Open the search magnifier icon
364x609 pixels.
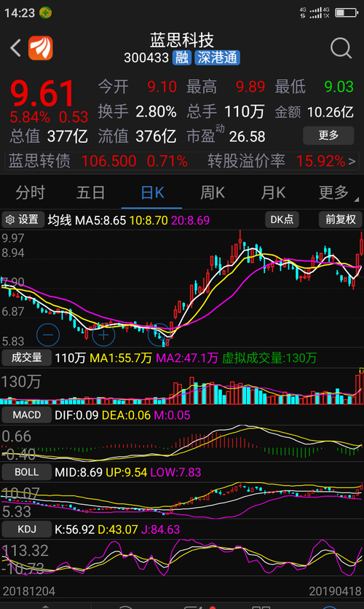pos(341,48)
